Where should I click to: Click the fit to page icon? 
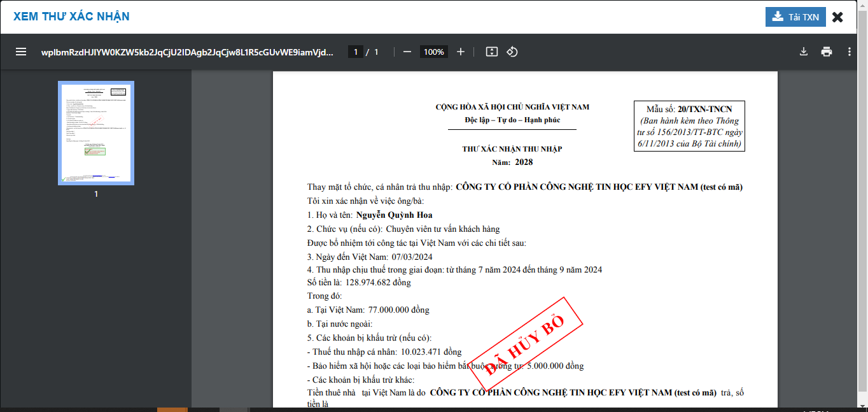491,52
